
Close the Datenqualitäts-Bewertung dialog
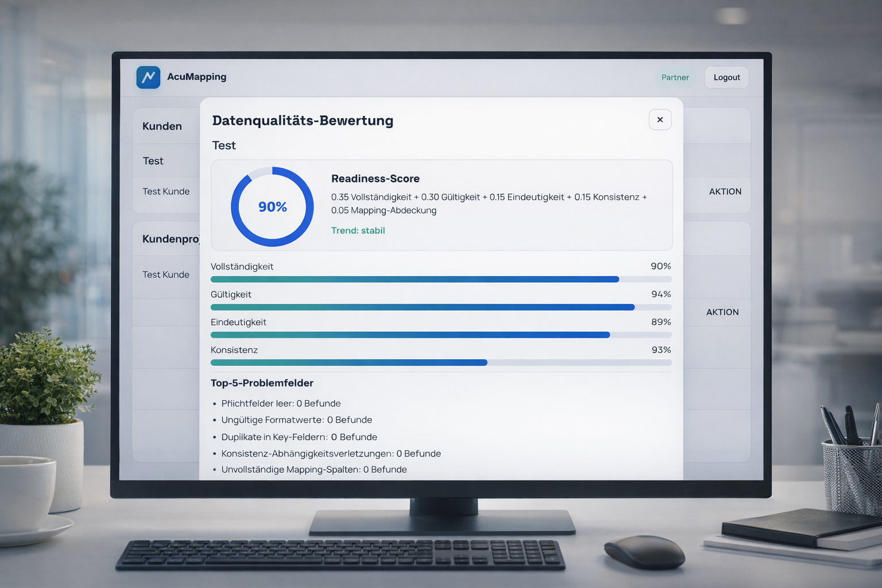click(660, 119)
